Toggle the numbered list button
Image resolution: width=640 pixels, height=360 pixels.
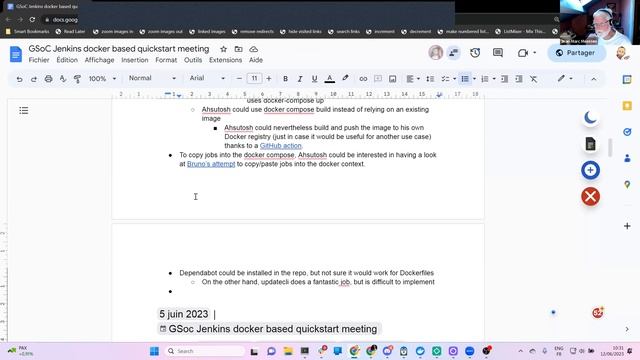coord(484,79)
